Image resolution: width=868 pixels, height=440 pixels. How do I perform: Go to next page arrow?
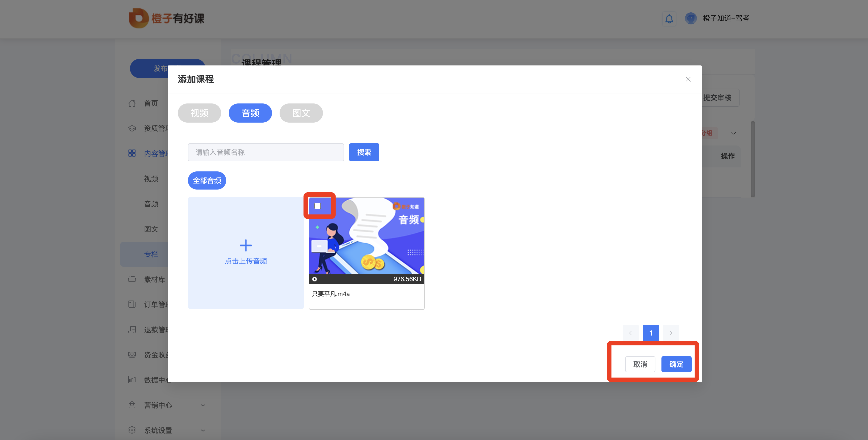[671, 333]
